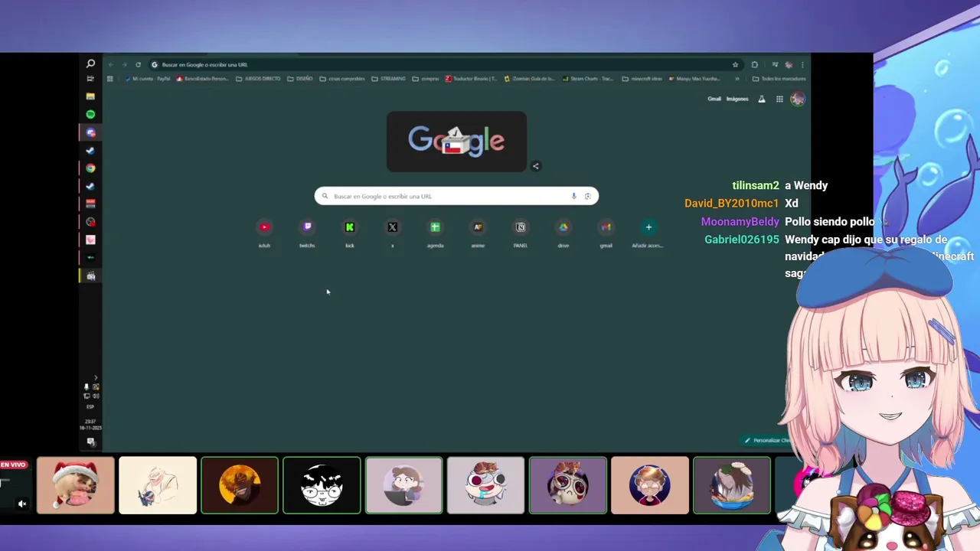Open the Search Labs flask icon
This screenshot has width=980, height=551.
pos(762,99)
